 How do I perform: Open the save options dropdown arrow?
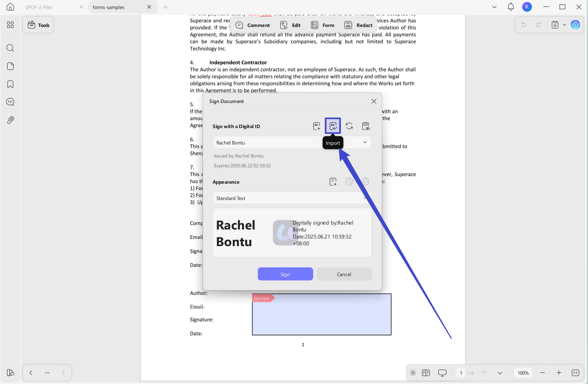pos(564,25)
